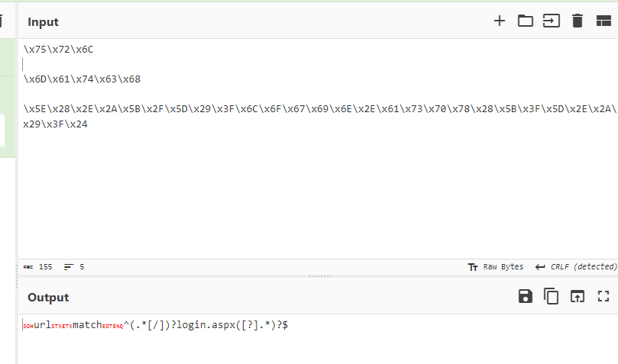The height and width of the screenshot is (364, 618).
Task: Maximise the output pane
Action: [x=603, y=296]
